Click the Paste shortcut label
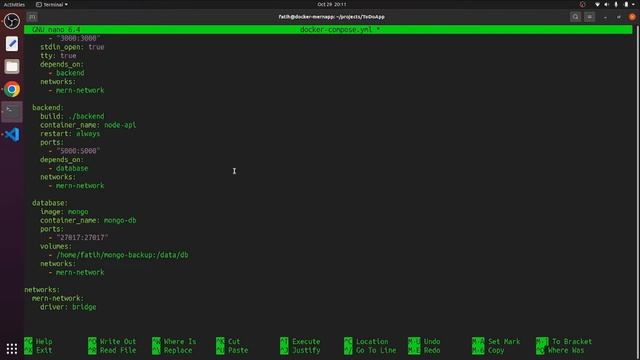Screen dimensions: 640x360 click(238, 350)
